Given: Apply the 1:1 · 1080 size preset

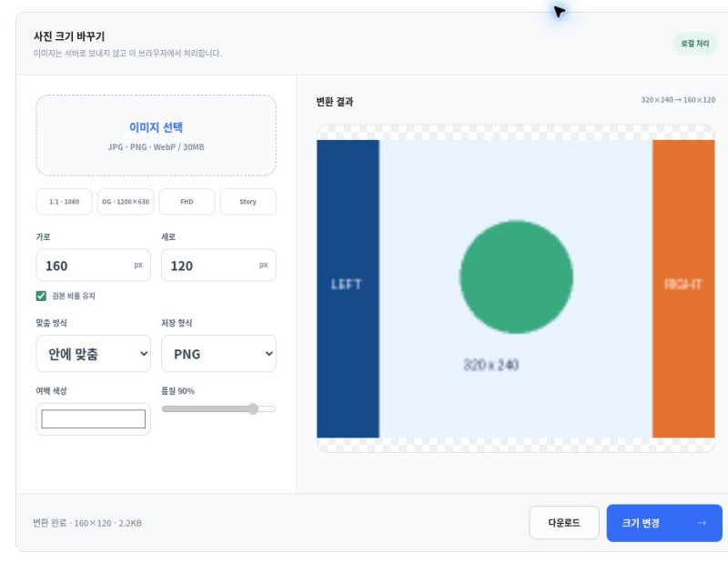Looking at the screenshot, I should point(64,201).
